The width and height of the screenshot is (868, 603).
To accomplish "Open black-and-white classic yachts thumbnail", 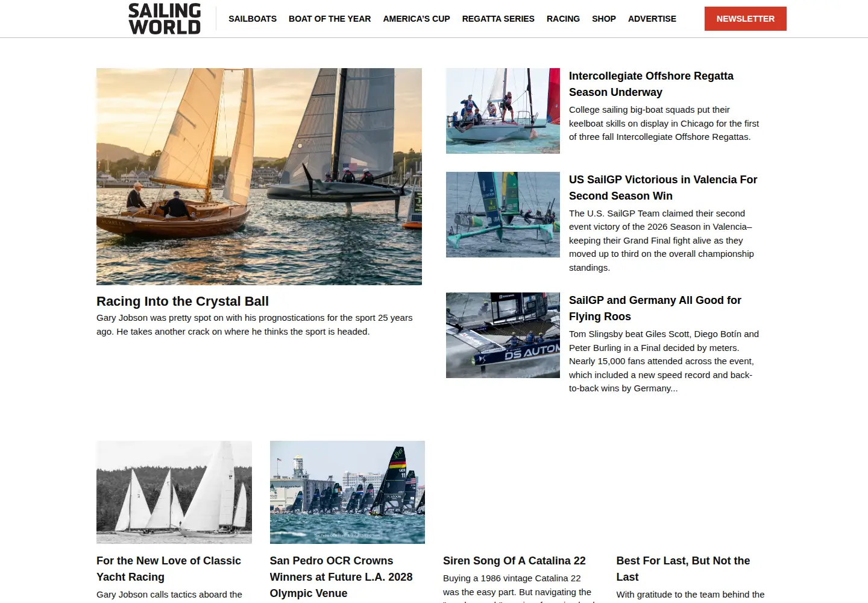I will [174, 492].
